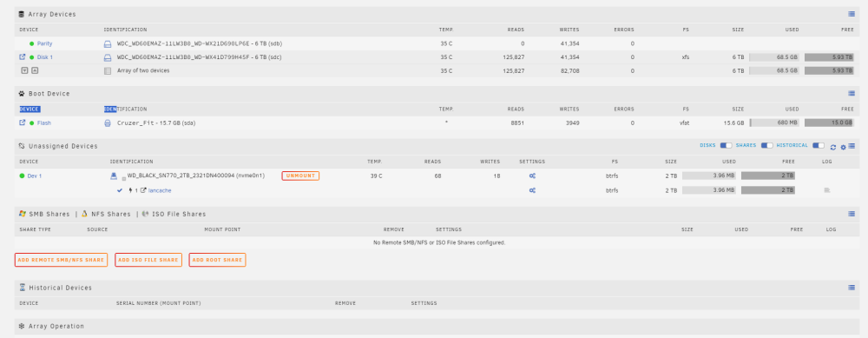Click the SMB Shares Windows icon
Viewport: 868px width, 338px height.
tap(23, 214)
